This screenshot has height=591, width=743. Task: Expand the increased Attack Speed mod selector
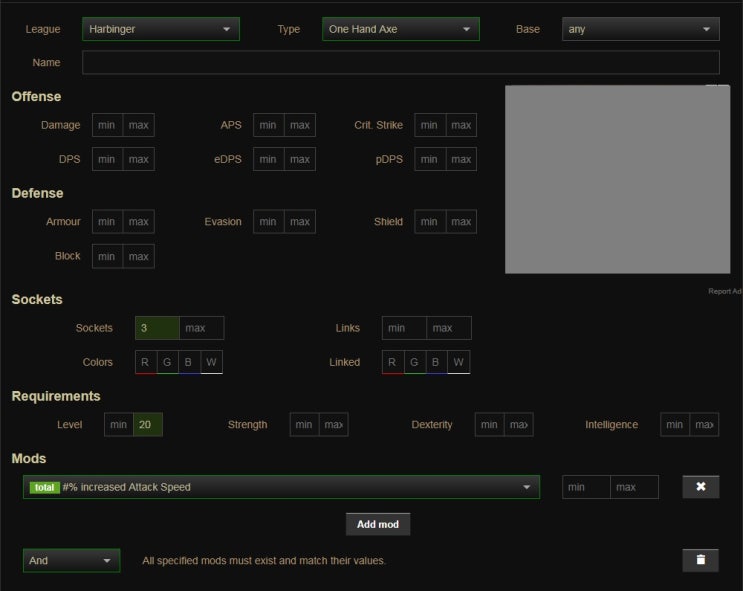tap(281, 487)
